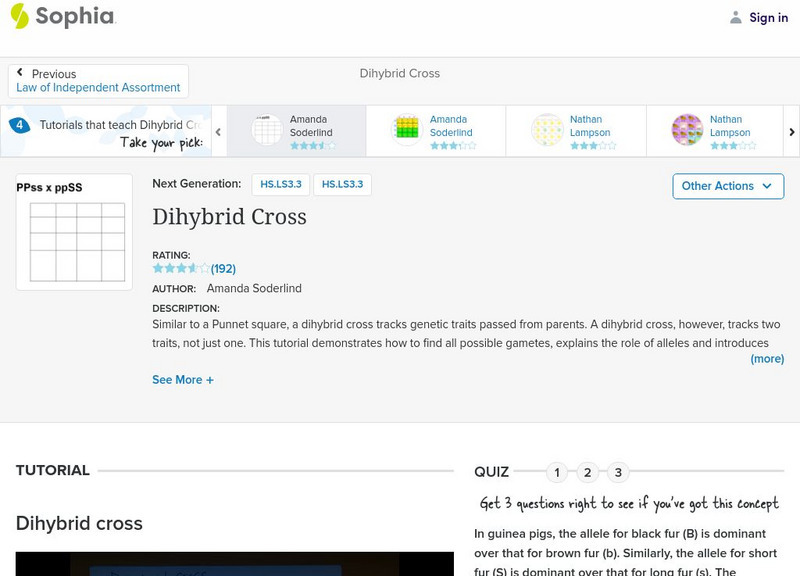Click the blue "4" tutorials badge
Viewport: 800px width, 576px height.
tap(18, 124)
